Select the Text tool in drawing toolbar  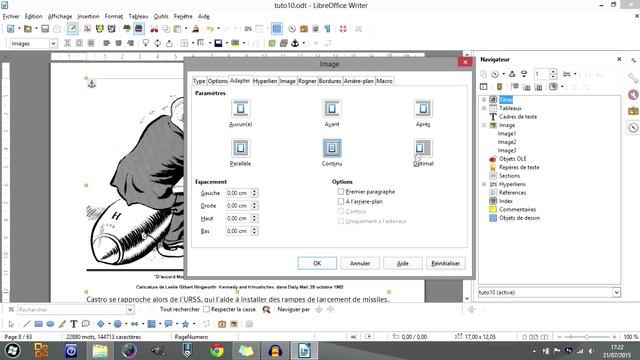[73, 324]
